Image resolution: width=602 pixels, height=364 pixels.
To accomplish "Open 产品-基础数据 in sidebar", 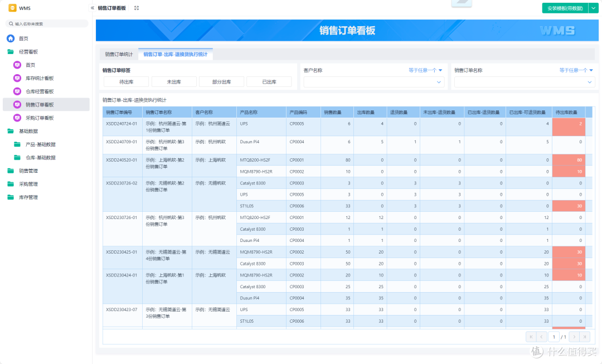I will coord(40,144).
